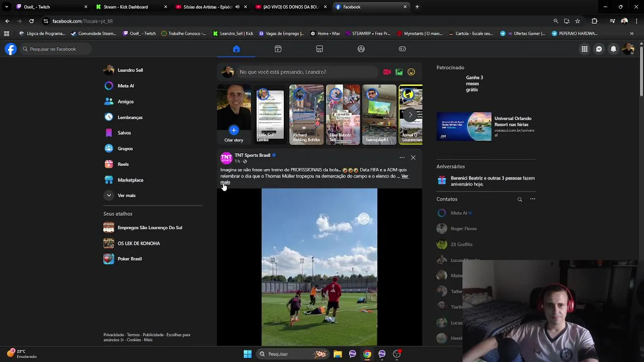Click the Chrome address bar URL
This screenshot has height=362, width=644.
[82, 21]
